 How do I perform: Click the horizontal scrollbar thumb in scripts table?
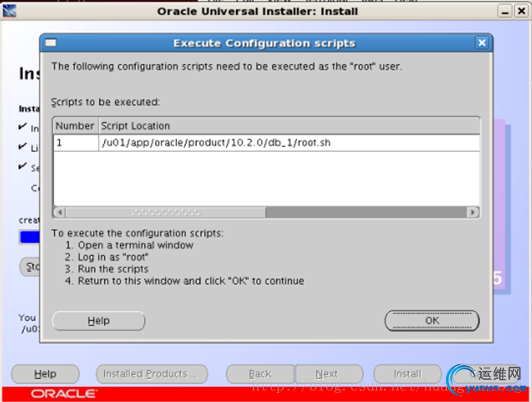[x=166, y=212]
